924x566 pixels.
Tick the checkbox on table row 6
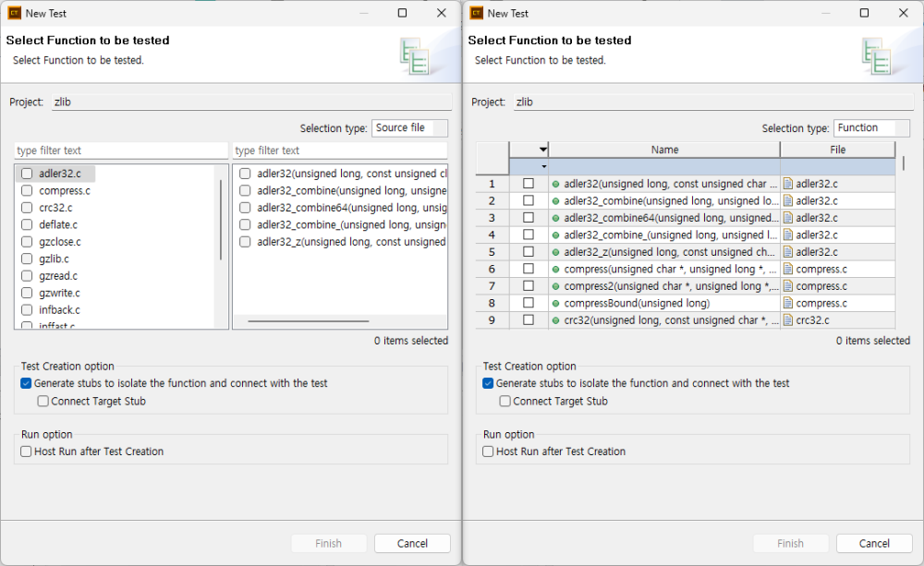[529, 269]
